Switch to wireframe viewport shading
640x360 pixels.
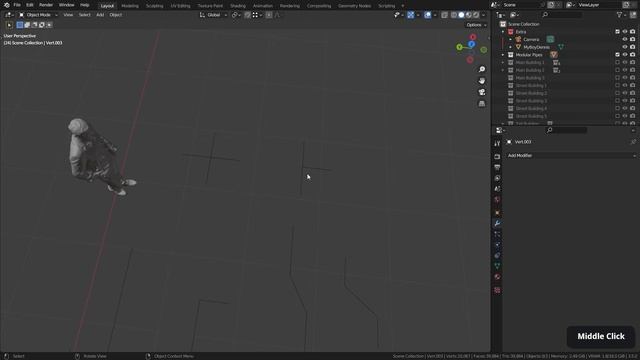(x=454, y=15)
